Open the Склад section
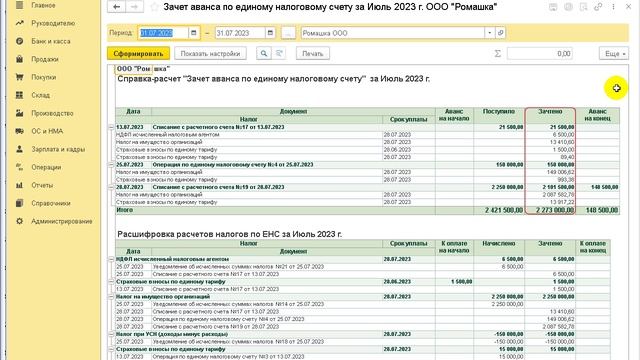 40,95
